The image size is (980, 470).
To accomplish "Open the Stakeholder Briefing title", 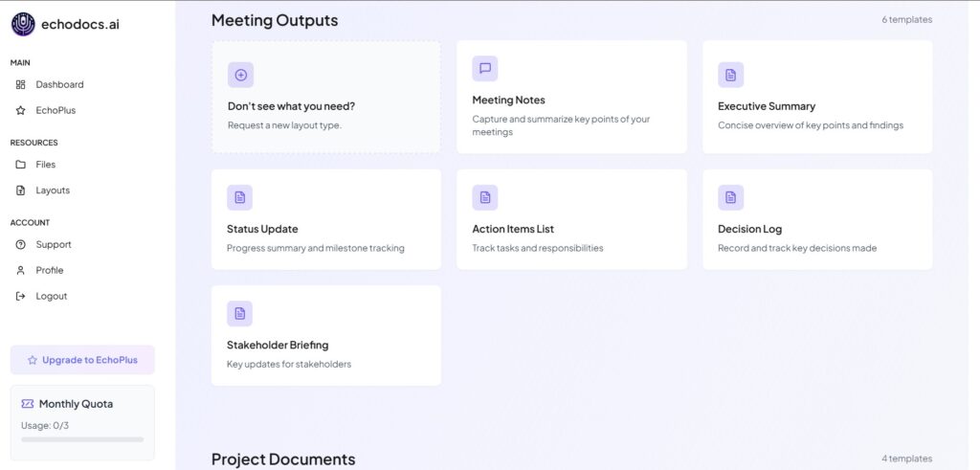I will (x=278, y=345).
